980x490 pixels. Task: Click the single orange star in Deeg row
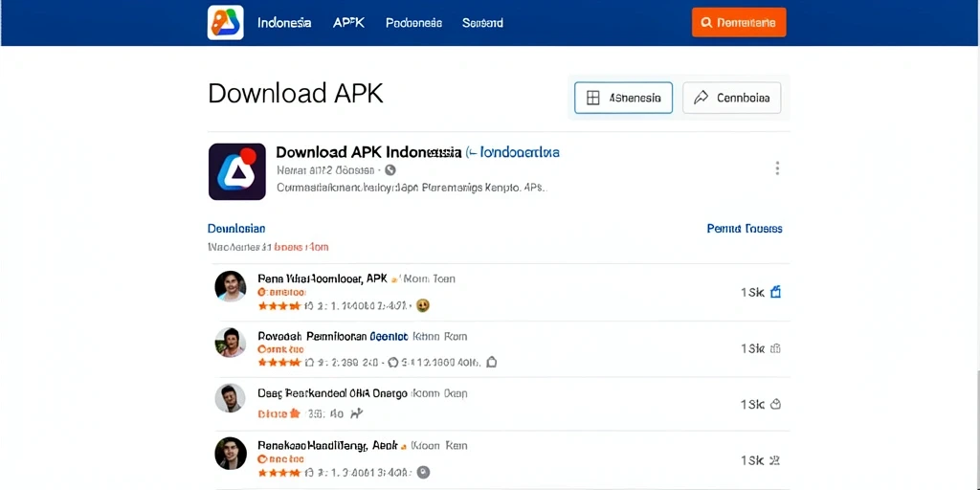(x=295, y=413)
